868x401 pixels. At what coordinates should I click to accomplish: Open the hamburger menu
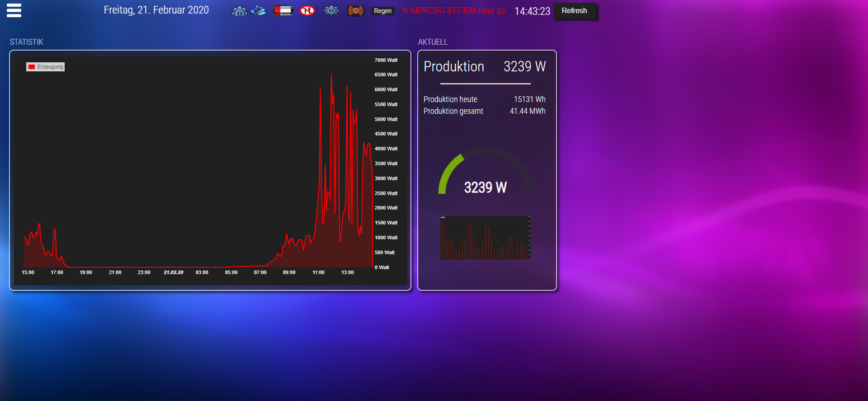pyautogui.click(x=14, y=10)
